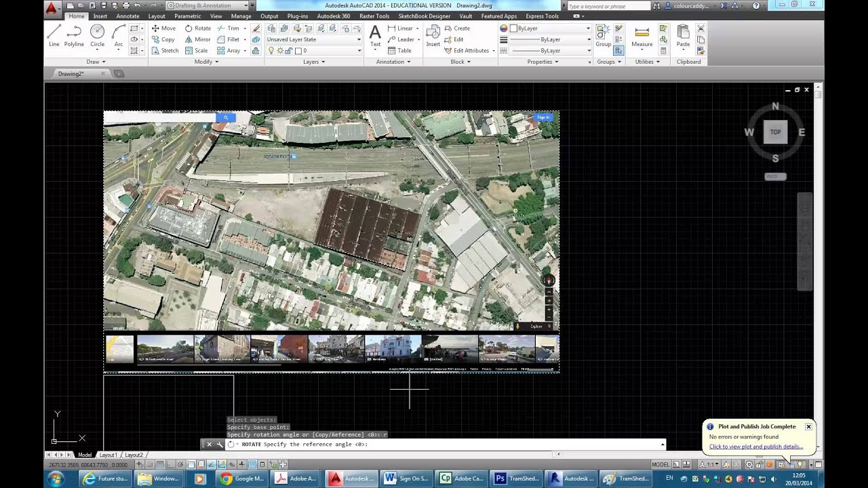The image size is (868, 488).
Task: Open Word Sign On document in taskbar
Action: pos(406,479)
